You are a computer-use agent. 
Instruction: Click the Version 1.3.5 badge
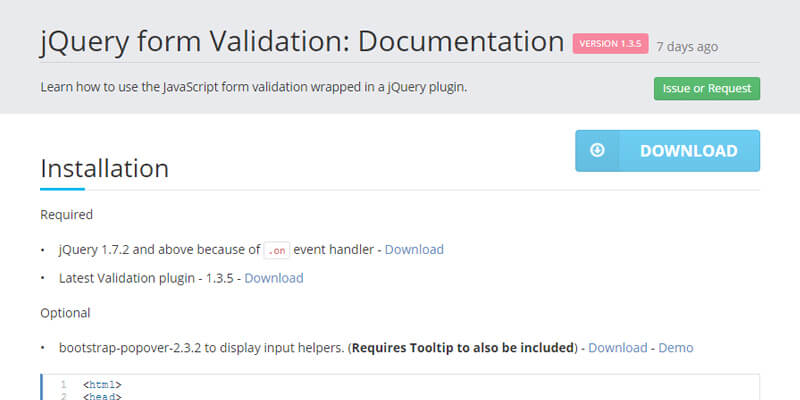coord(611,44)
